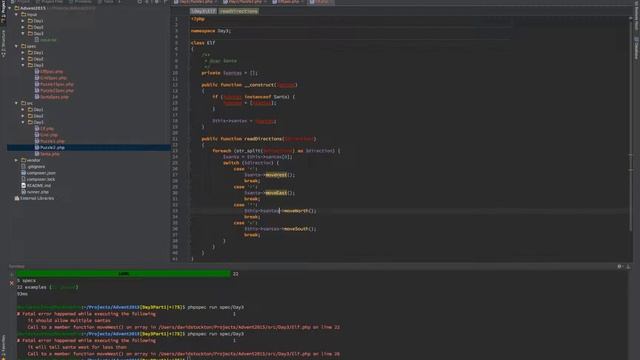Expand Day1 under the src folder

(23, 110)
